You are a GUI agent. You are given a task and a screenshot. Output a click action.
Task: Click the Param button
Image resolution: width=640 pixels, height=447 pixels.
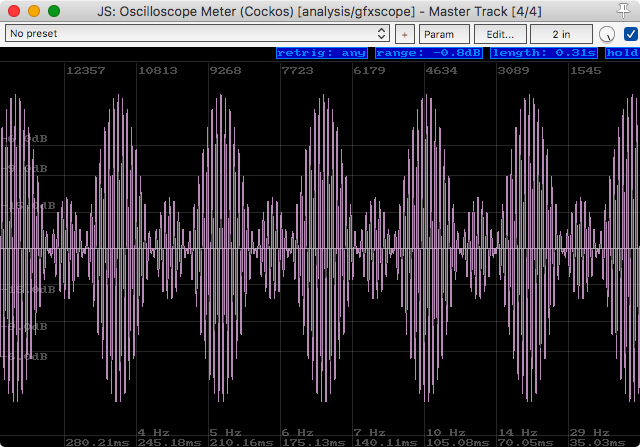pos(438,33)
